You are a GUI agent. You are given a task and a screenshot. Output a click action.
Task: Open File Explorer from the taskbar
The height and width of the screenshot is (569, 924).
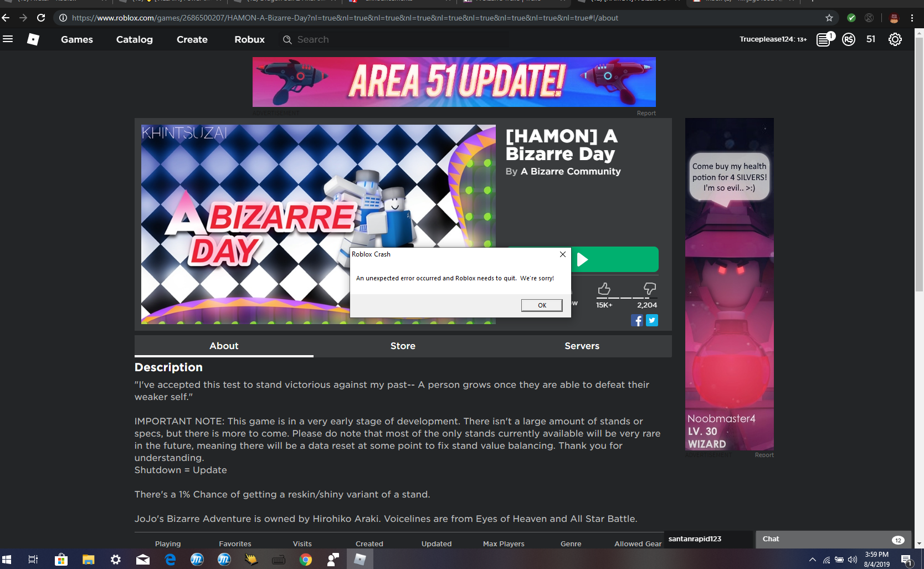(88, 559)
